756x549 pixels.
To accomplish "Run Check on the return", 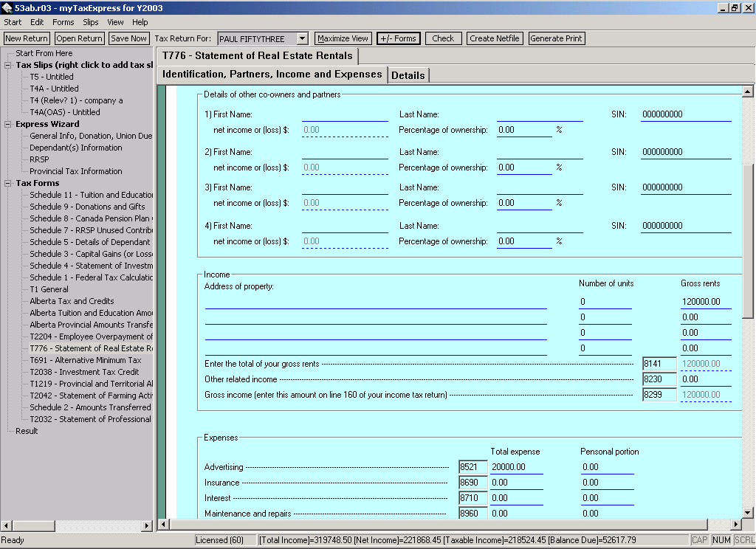I will coord(443,38).
